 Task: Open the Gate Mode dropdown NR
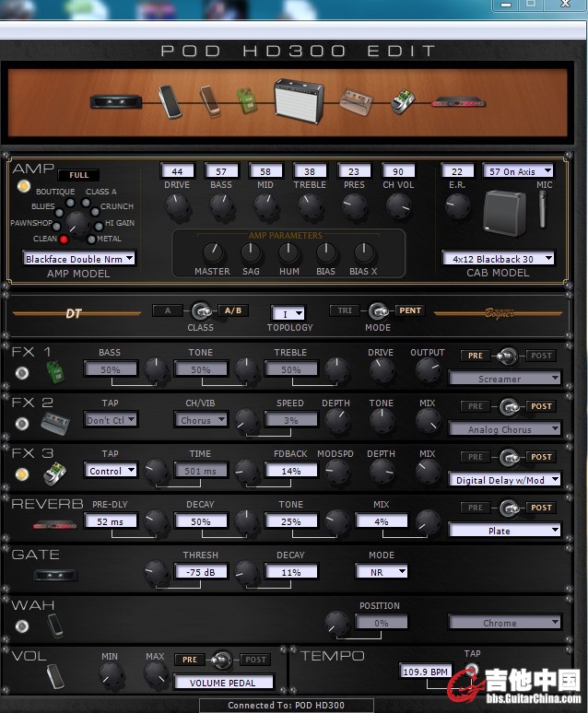381,571
